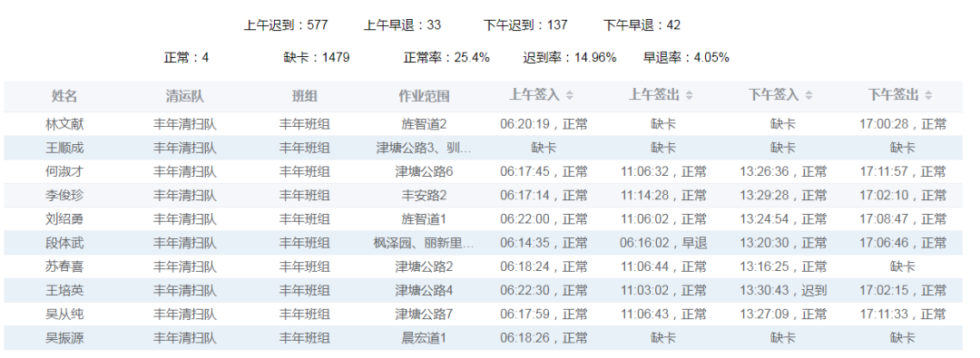Click 13:30:43，迟到 late sign-in cell
980x358 pixels.
coord(783,290)
